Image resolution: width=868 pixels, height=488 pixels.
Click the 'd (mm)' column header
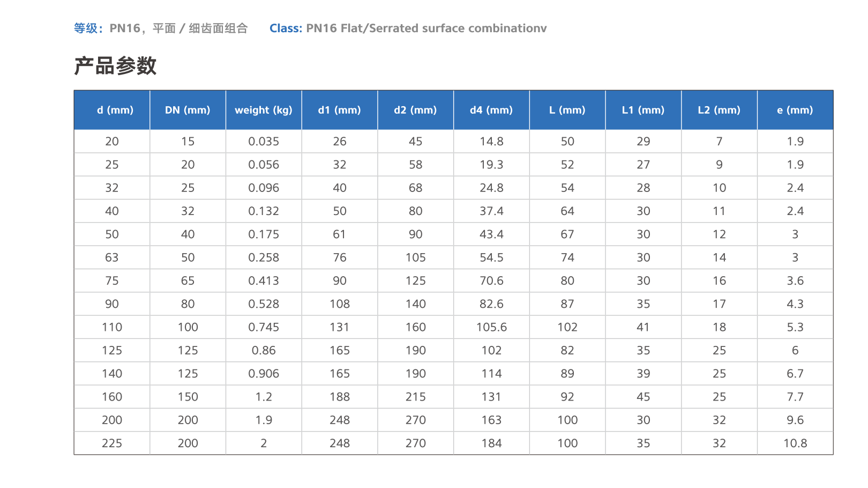(x=112, y=110)
